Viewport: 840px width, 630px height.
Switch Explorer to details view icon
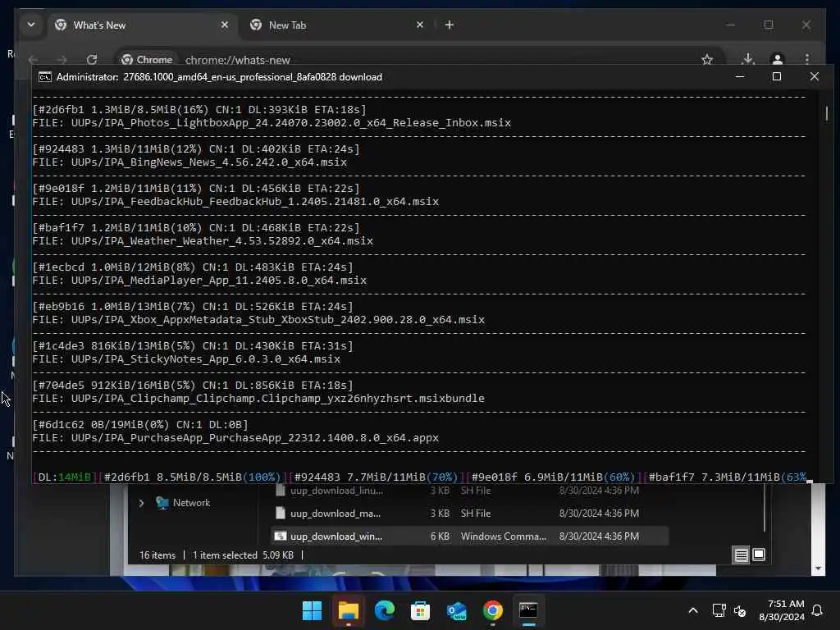741,555
